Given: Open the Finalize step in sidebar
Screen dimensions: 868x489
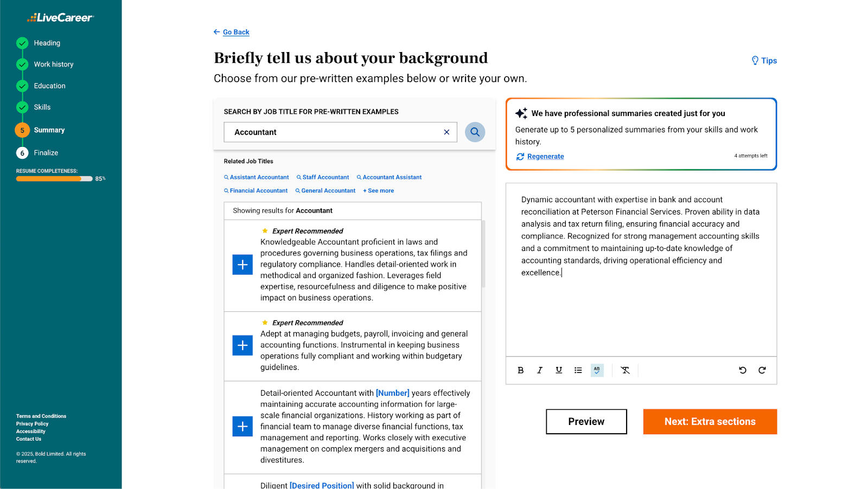Looking at the screenshot, I should [46, 153].
